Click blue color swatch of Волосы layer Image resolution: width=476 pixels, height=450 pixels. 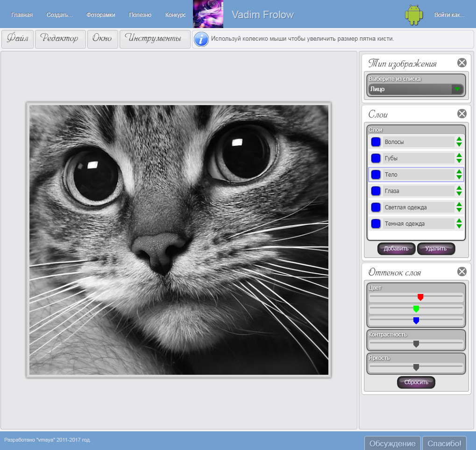coord(376,142)
